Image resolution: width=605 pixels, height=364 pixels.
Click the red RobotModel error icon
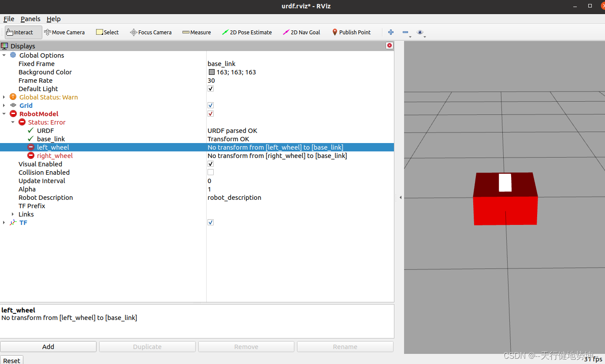coord(13,114)
